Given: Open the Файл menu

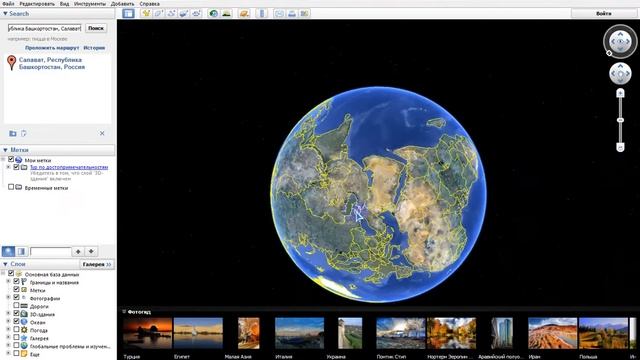Looking at the screenshot, I should pyautogui.click(x=8, y=4).
